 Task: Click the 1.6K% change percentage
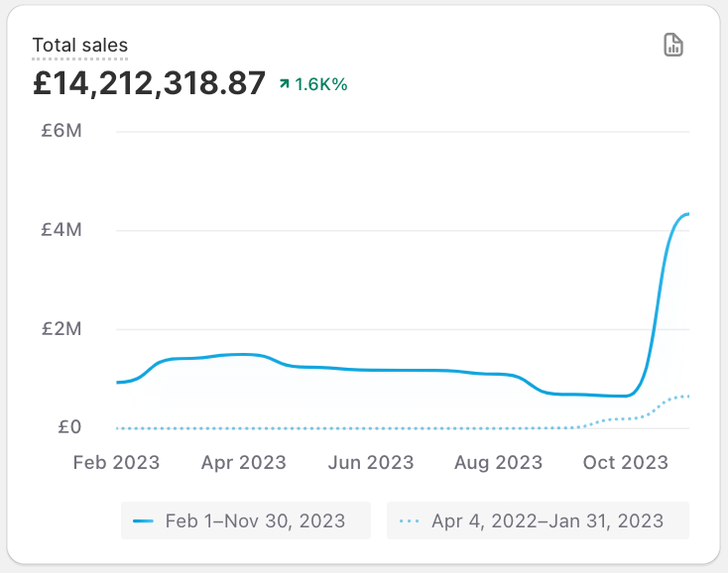(x=321, y=84)
